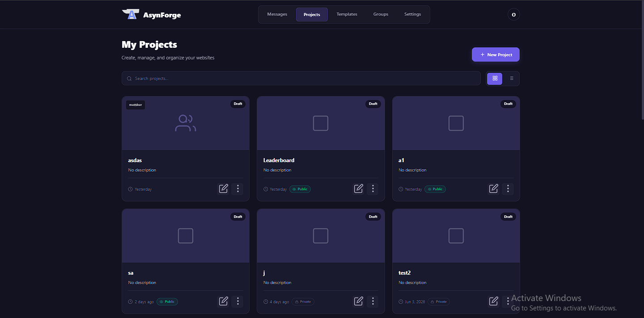Click the Draft badge on sa card
644x318 pixels.
(238, 217)
